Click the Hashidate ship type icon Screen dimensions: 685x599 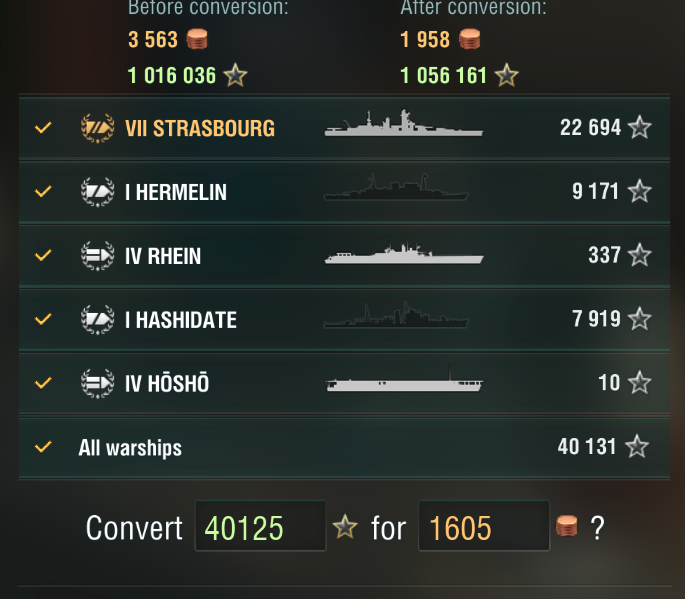tap(97, 320)
